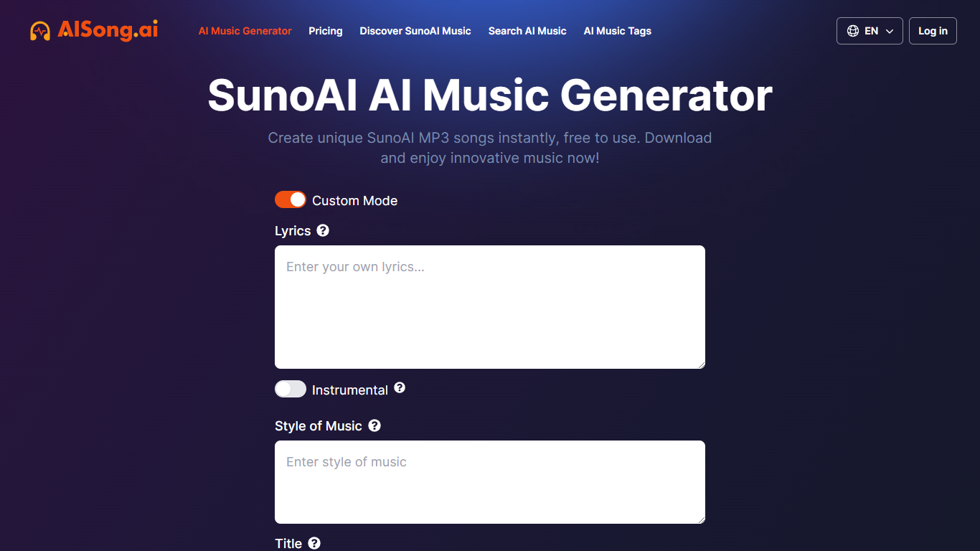Image resolution: width=980 pixels, height=551 pixels.
Task: Click the Title help question mark icon
Action: click(314, 543)
